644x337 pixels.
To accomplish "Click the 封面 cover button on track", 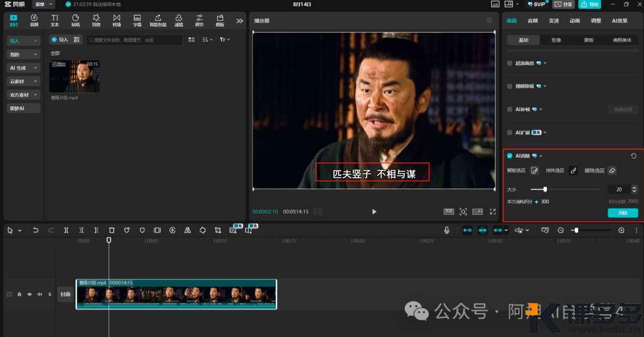I will click(x=66, y=294).
